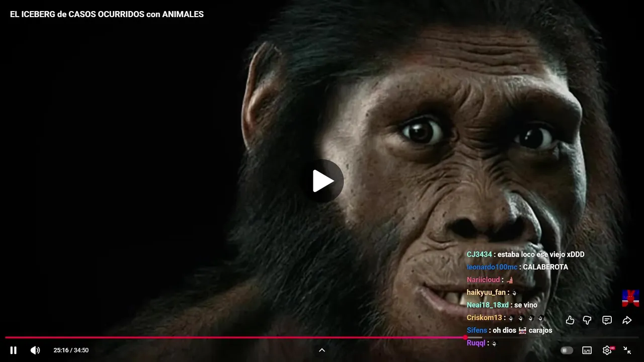Open the settings gear menu
This screenshot has width=644, height=362.
point(607,350)
